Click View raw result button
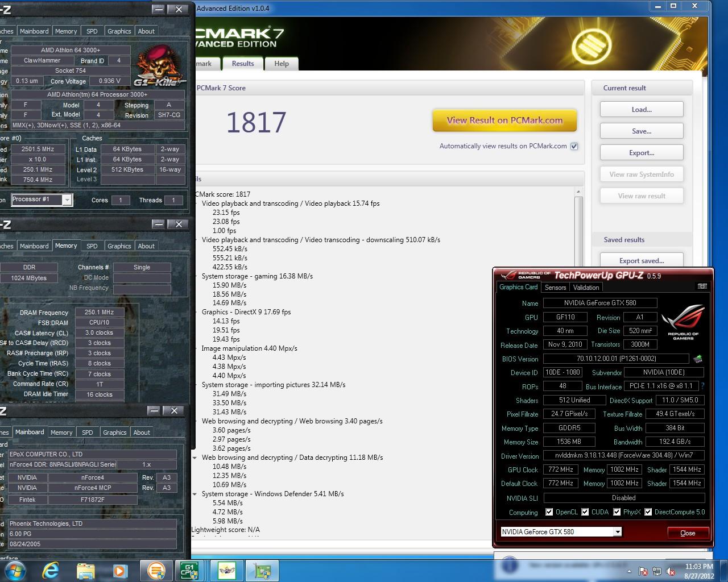 coord(642,196)
